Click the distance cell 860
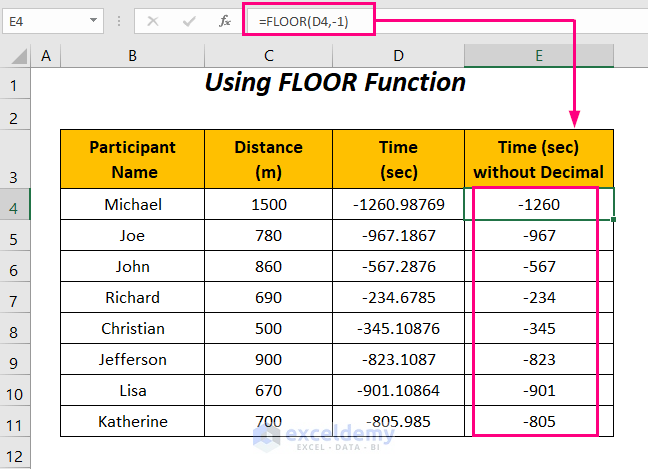 (269, 267)
